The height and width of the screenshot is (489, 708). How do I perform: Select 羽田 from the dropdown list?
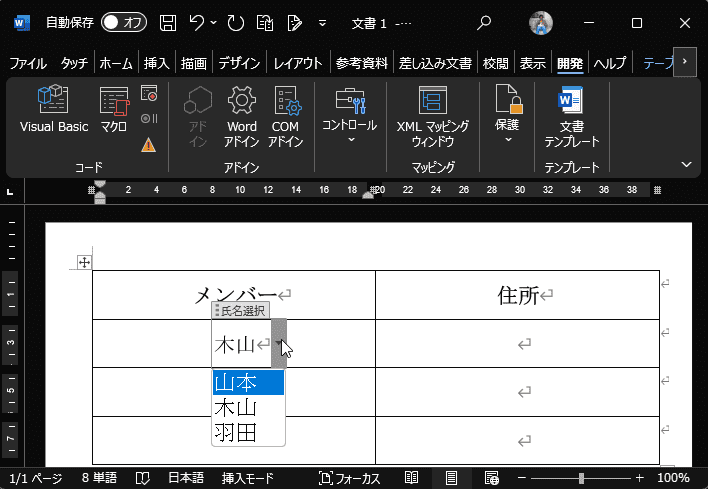coord(237,432)
